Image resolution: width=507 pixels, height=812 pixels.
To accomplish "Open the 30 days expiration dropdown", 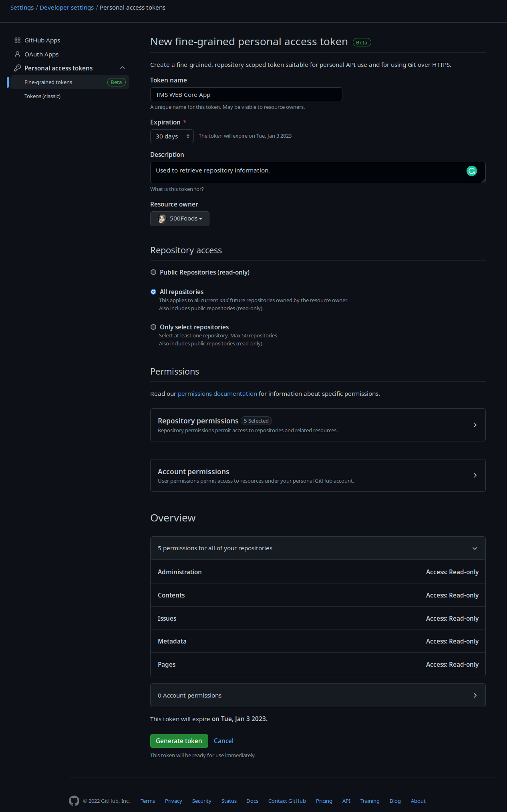I will tap(172, 136).
